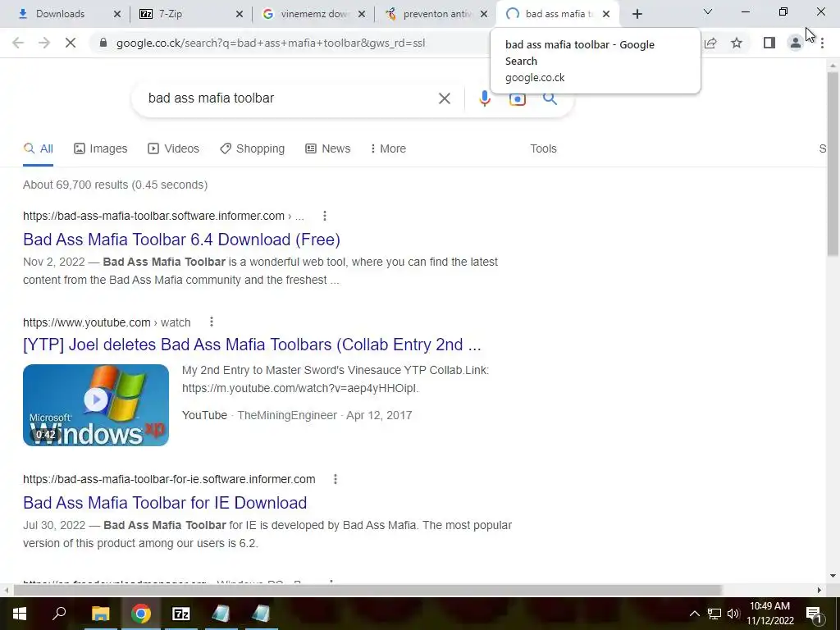
Task: Select the Shopping search filter
Action: [253, 149]
